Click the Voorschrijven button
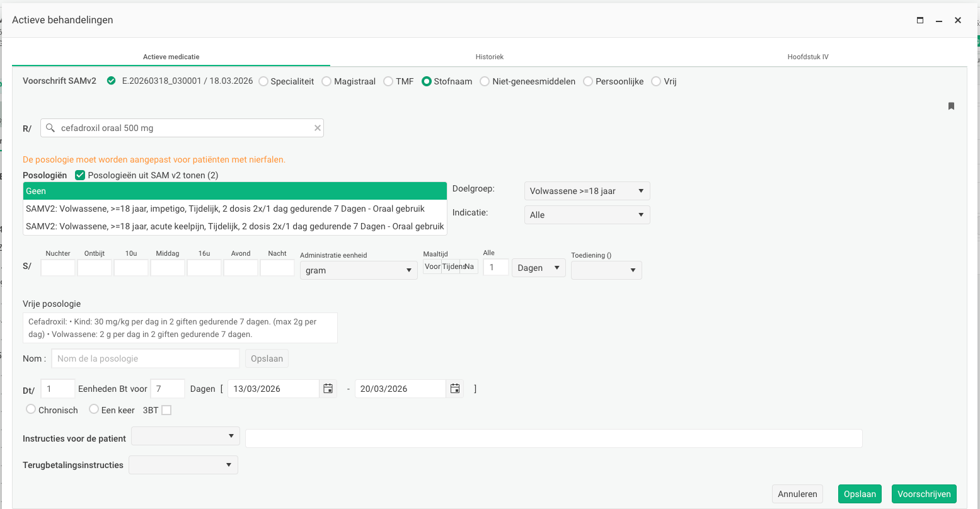Viewport: 980px width, 509px height. tap(924, 494)
